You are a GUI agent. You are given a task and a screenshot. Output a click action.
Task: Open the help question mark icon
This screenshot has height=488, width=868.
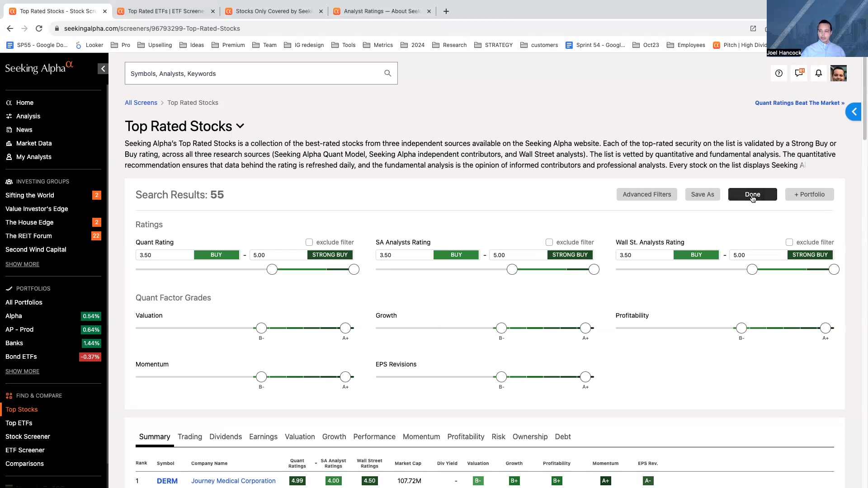[x=778, y=73]
